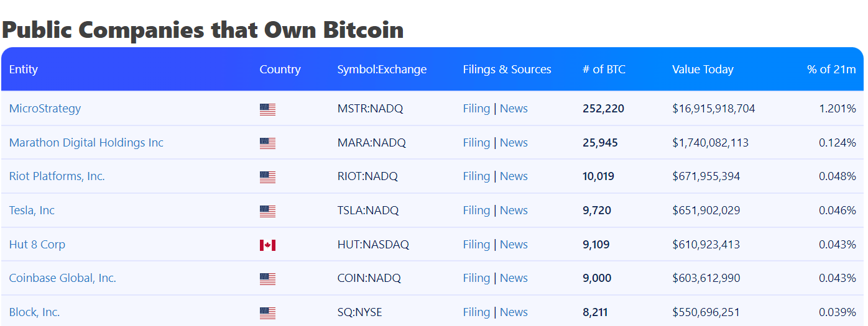Open the MicroStrategy entity link
Screen dimensions: 868x326
click(45, 109)
